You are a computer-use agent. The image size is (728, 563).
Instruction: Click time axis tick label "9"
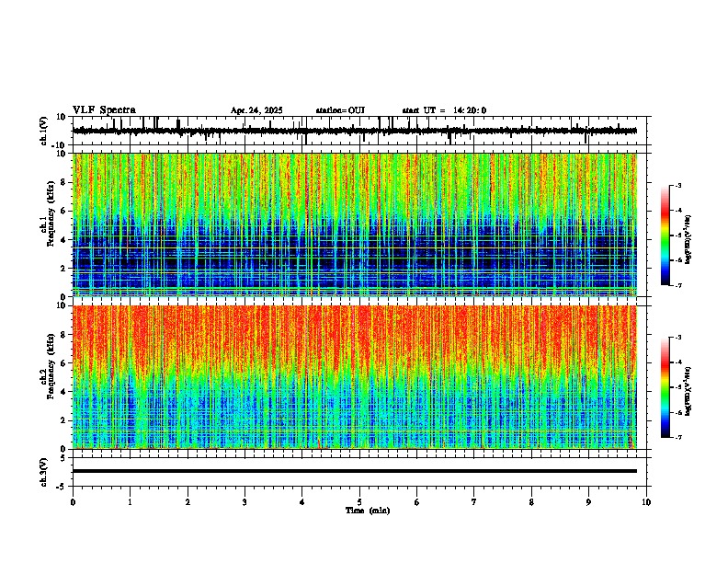tap(588, 502)
